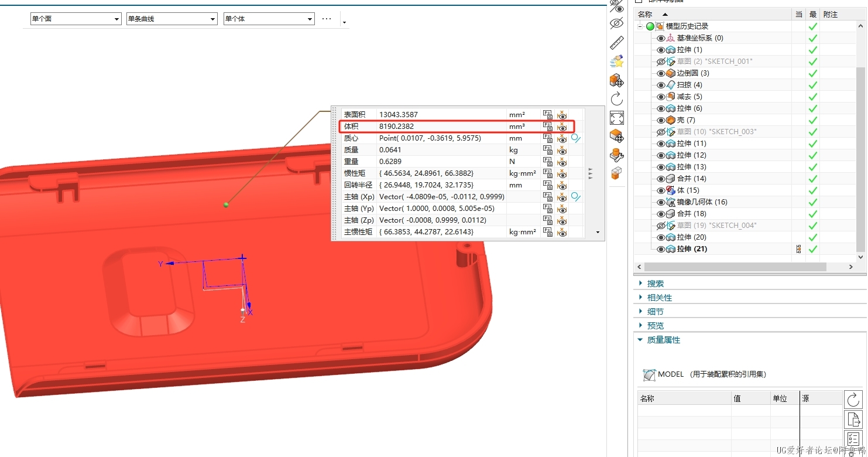The image size is (868, 457).
Task: Hide 体积 result using its eye icon
Action: tap(562, 127)
